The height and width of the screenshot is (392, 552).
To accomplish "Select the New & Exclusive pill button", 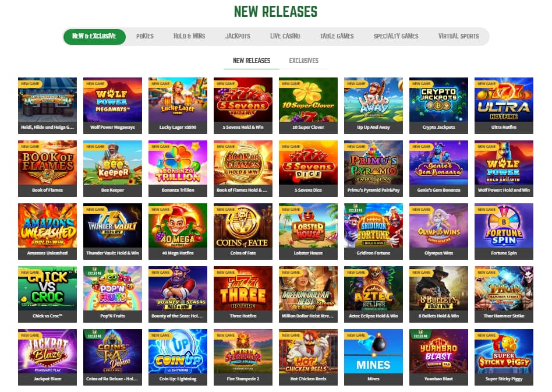I will tap(94, 36).
